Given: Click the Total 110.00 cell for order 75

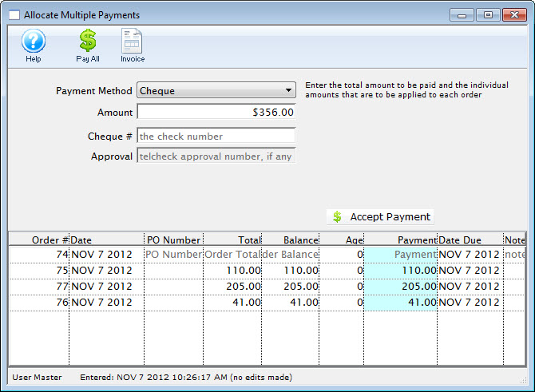Looking at the screenshot, I should coord(232,271).
